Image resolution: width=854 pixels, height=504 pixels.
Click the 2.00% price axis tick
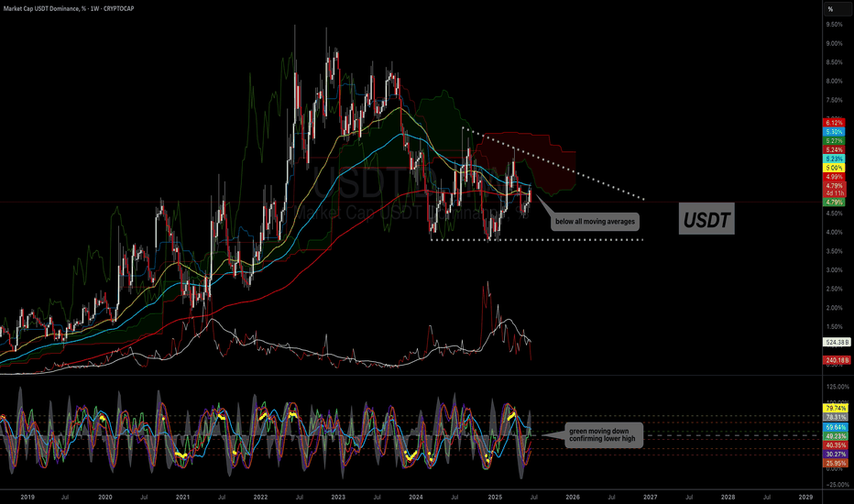coord(834,308)
